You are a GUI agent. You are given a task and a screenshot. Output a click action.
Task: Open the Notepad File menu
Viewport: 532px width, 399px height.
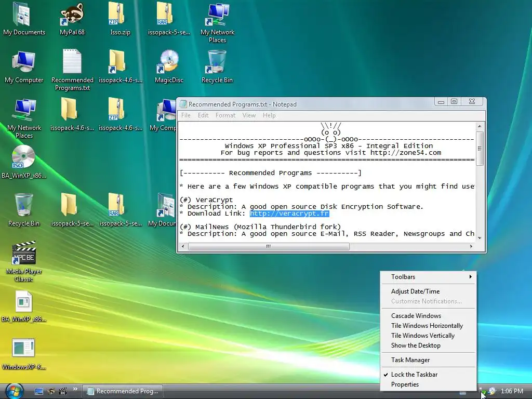tap(185, 115)
